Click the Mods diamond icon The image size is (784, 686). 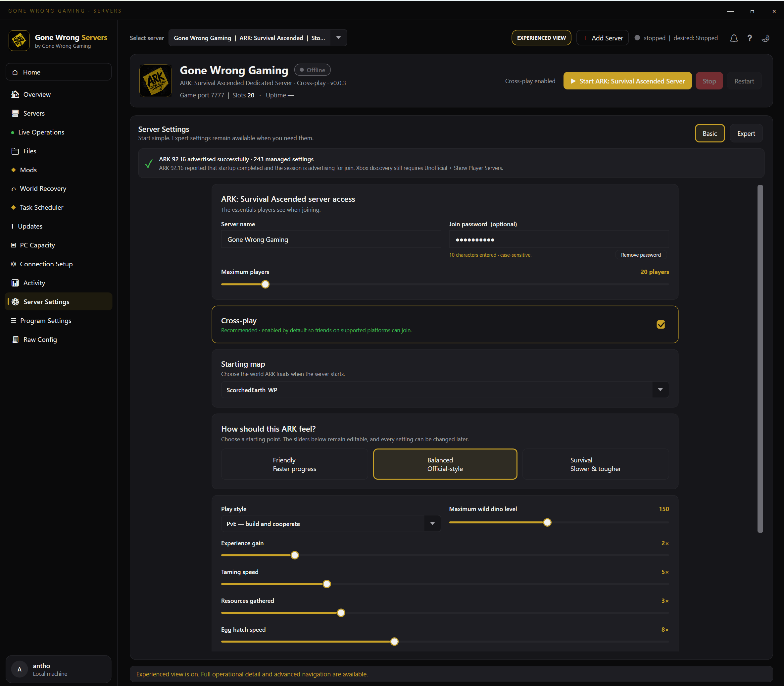[x=13, y=170]
